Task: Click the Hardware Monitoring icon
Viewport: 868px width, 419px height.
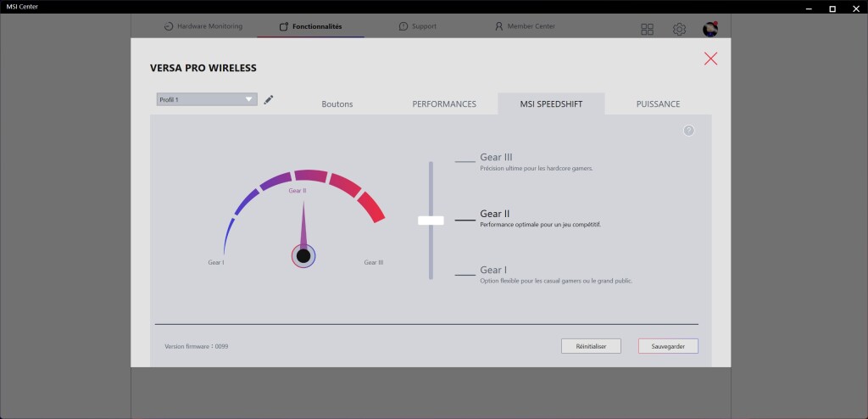Action: (169, 26)
